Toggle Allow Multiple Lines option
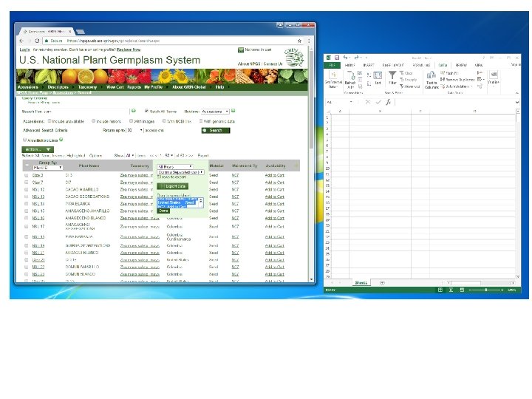This screenshot has width=532, height=399. 25,140
